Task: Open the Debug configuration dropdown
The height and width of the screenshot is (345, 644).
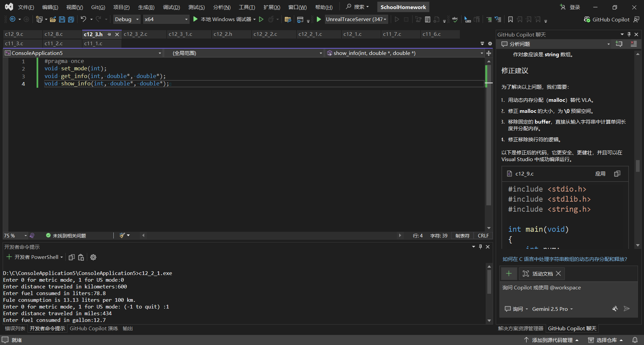Action: [x=127, y=19]
